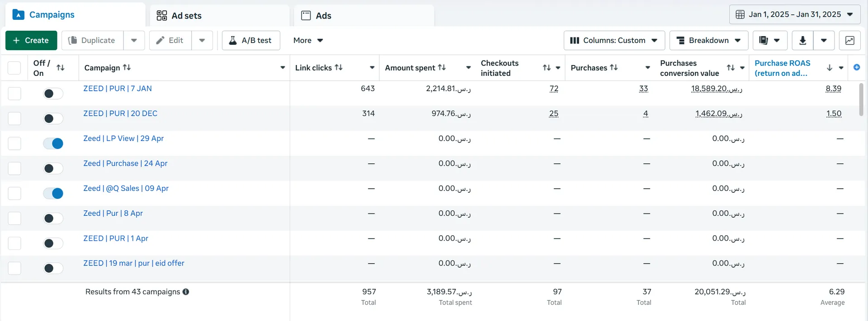Turn off Zeed | LP View | 29 Apr toggle

click(x=53, y=144)
